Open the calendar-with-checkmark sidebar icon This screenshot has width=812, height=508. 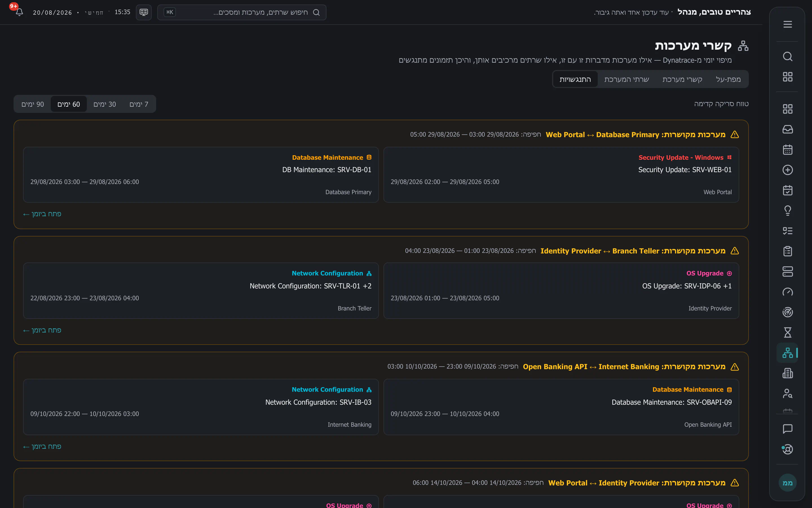click(x=787, y=190)
